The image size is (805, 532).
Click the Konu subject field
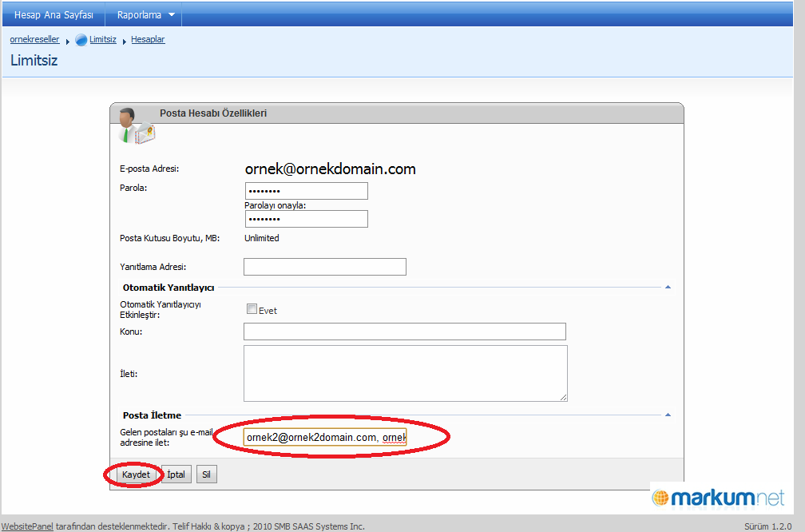(x=405, y=332)
